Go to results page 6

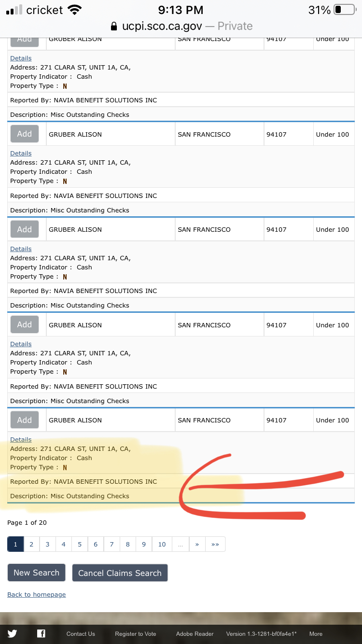click(96, 544)
